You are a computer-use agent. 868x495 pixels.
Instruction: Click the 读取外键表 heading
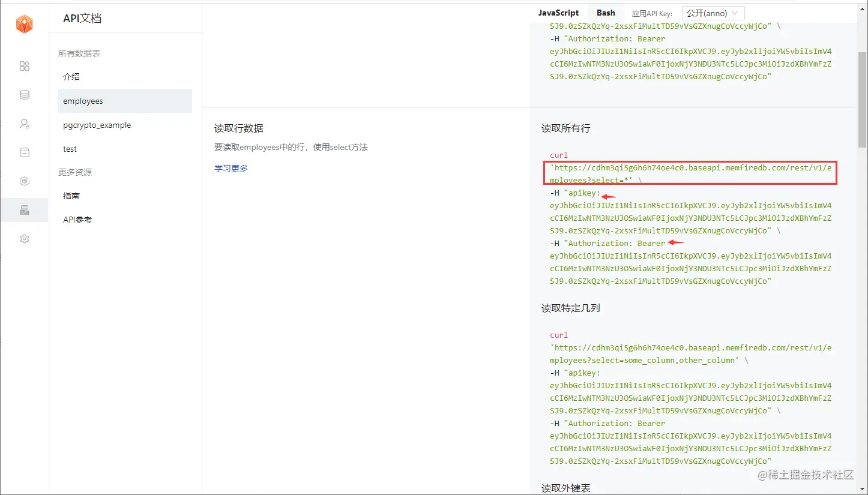click(x=566, y=488)
